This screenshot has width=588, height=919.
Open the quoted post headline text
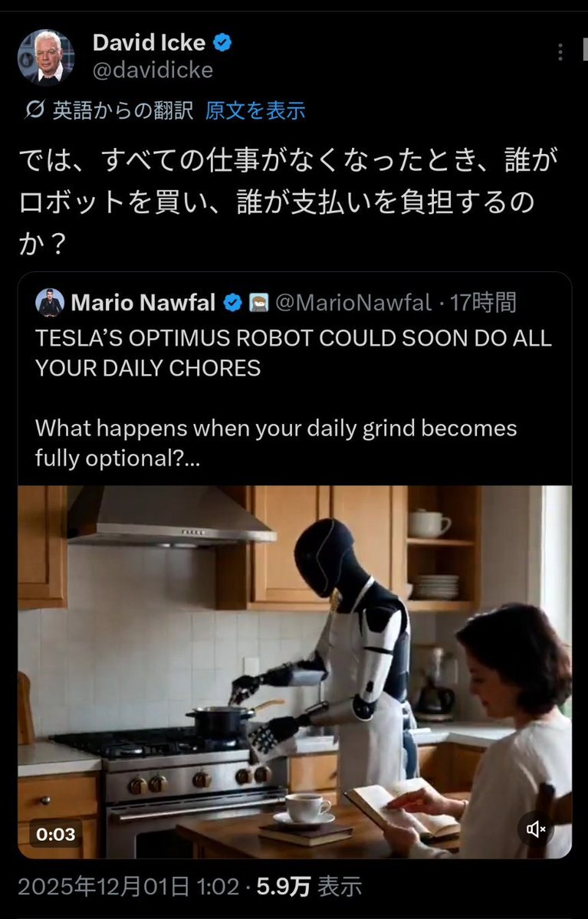click(293, 353)
